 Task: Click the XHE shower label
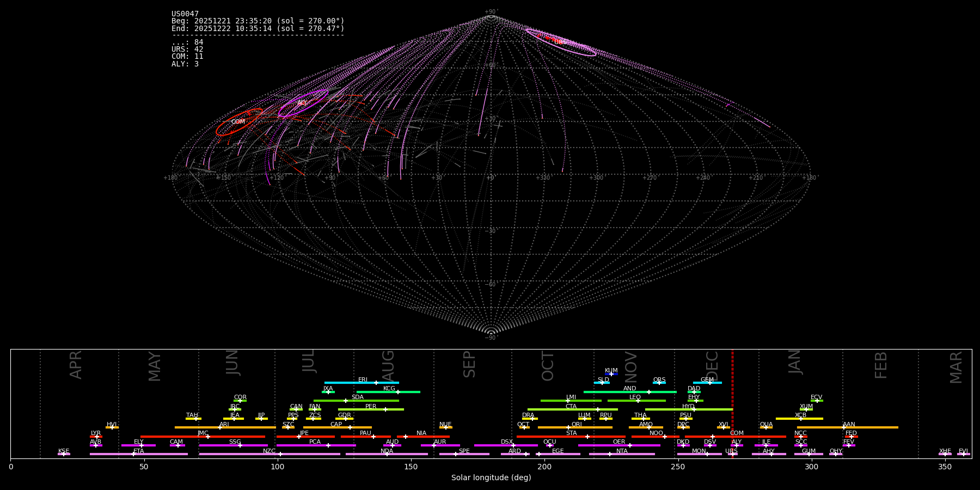coord(945,451)
